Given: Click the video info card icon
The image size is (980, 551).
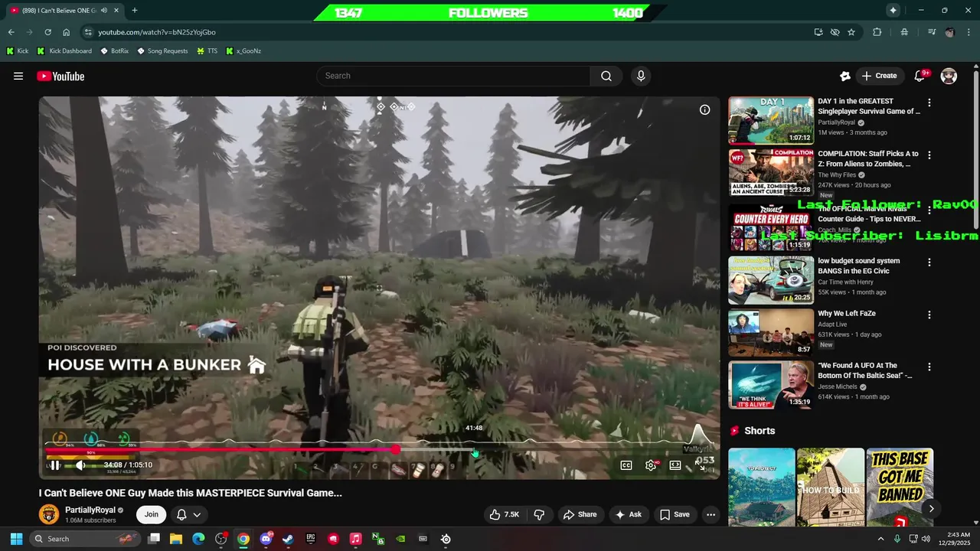Looking at the screenshot, I should pos(704,109).
